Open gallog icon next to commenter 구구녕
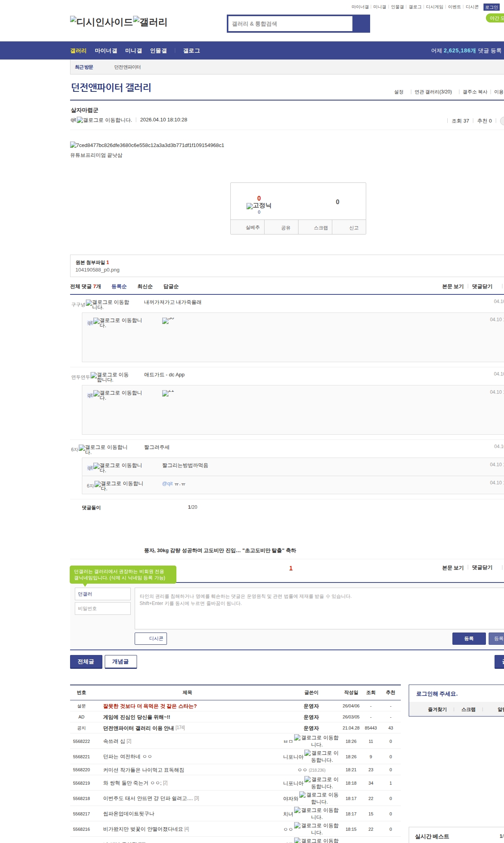Image resolution: width=504 pixels, height=843 pixels. pyautogui.click(x=107, y=304)
